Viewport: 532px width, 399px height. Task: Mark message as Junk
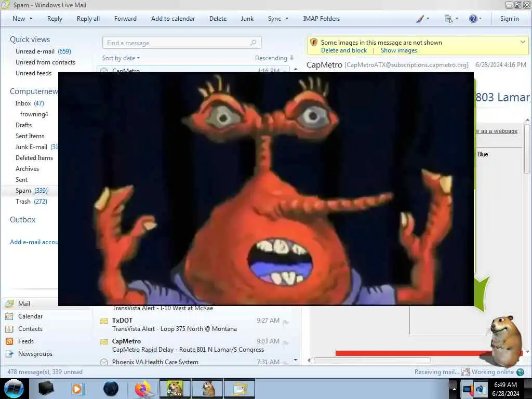pos(247,19)
